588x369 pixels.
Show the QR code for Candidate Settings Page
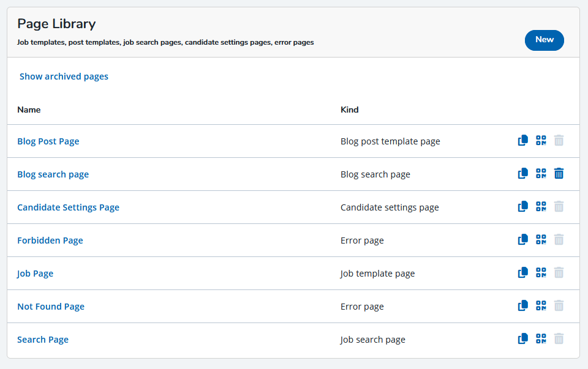point(541,206)
